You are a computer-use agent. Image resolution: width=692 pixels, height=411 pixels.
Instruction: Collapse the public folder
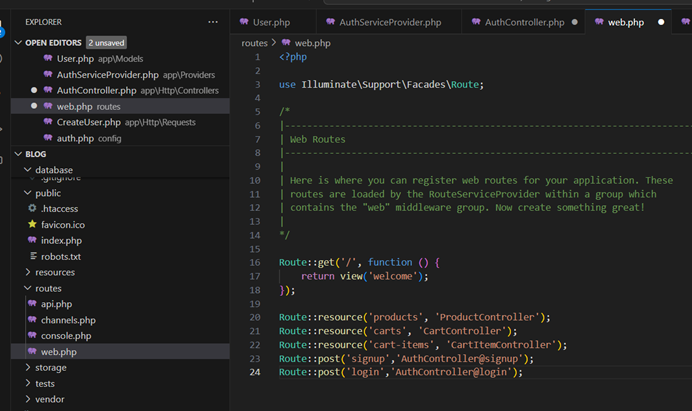point(28,193)
